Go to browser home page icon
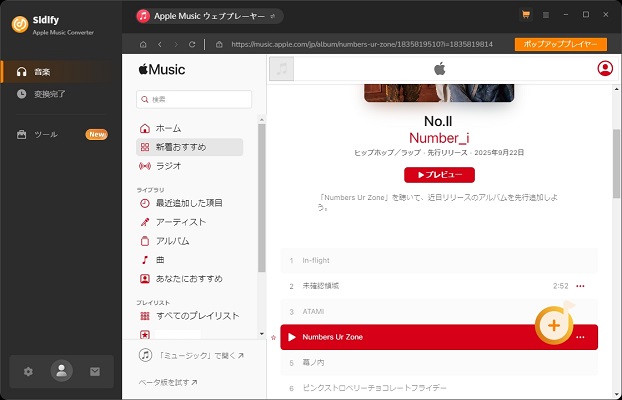The height and width of the screenshot is (400, 622). (143, 44)
